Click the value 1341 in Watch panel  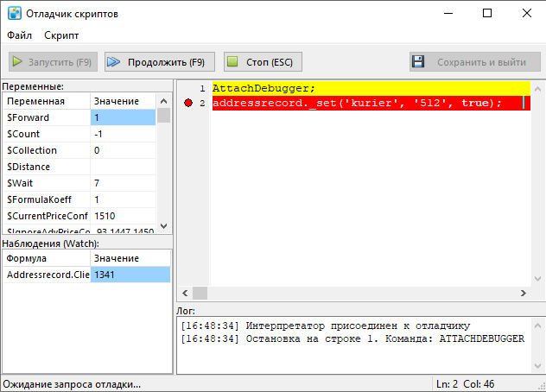130,275
